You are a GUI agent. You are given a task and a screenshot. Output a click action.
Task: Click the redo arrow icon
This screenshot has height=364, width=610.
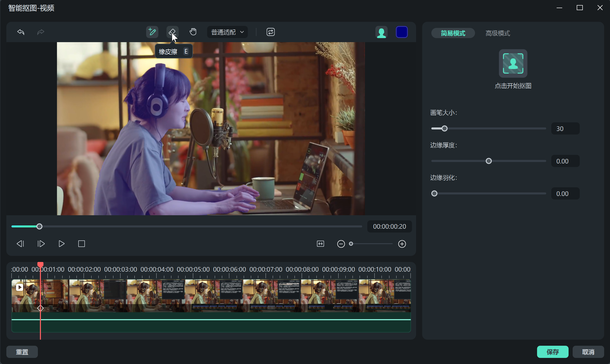[41, 32]
